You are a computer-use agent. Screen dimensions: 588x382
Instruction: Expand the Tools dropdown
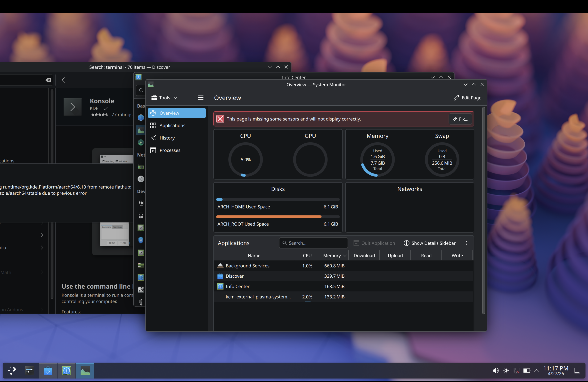point(164,98)
